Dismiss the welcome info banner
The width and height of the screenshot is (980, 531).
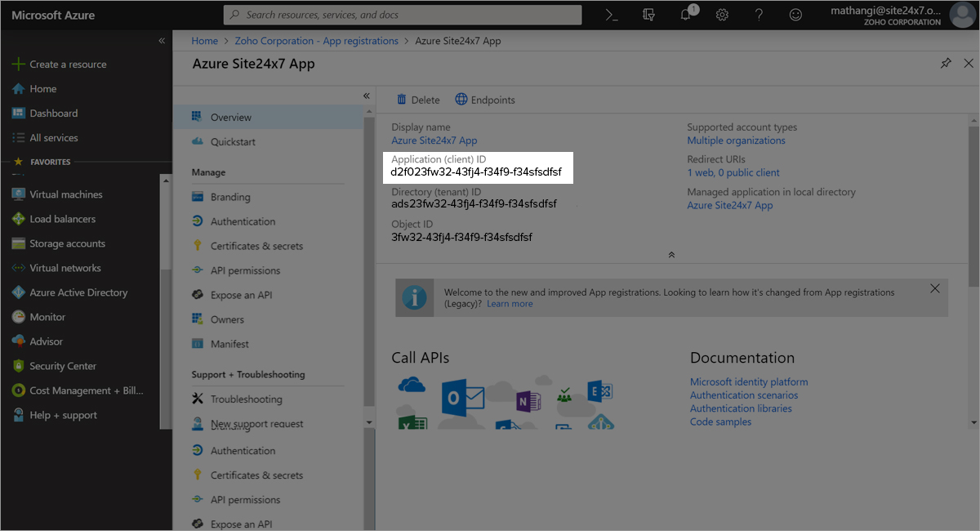click(935, 288)
